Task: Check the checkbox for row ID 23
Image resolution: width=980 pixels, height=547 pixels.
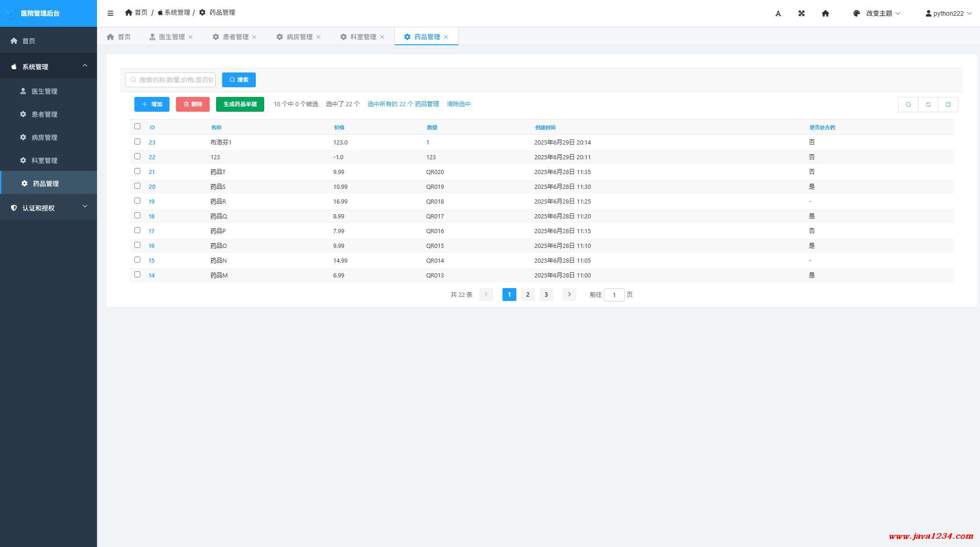Action: [x=137, y=142]
